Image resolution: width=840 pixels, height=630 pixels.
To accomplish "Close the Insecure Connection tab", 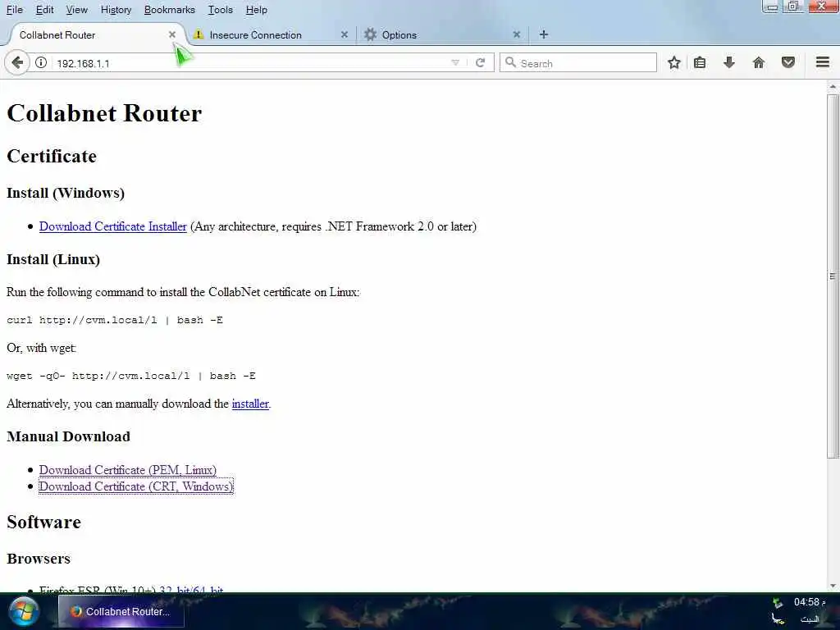I will 345,34.
